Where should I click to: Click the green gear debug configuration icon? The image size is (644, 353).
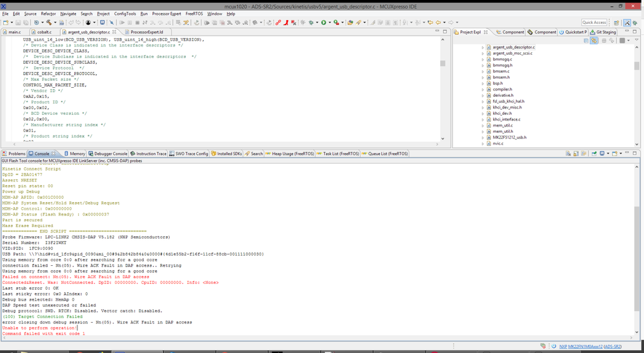pos(311,23)
